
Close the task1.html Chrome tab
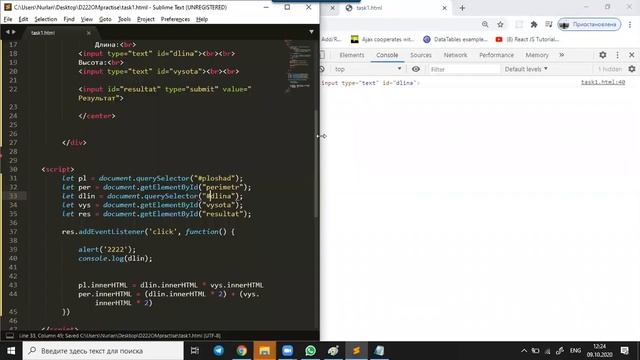(x=444, y=8)
